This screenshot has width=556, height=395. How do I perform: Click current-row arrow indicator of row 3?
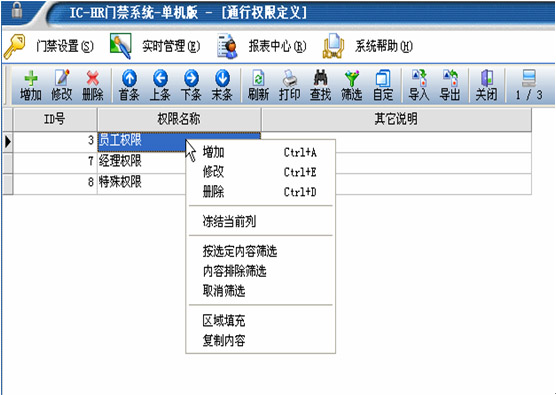click(8, 141)
